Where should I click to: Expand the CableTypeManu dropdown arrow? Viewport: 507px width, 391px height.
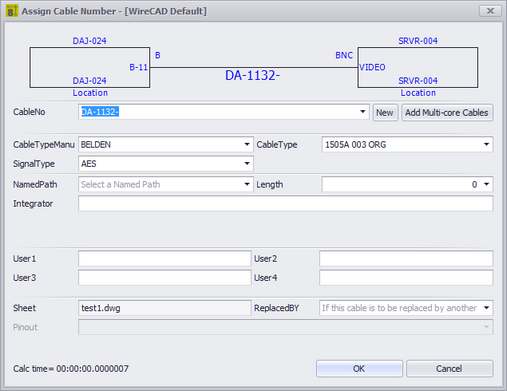coord(247,144)
